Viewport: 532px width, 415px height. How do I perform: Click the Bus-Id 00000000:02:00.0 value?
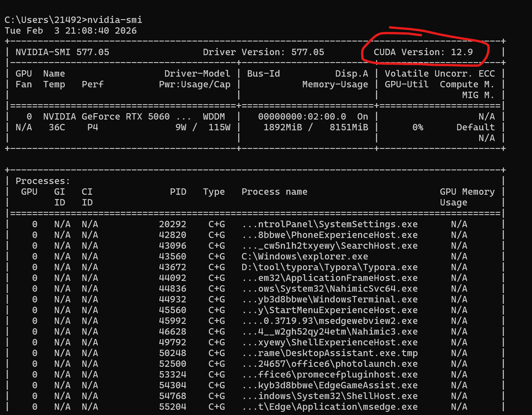pyautogui.click(x=302, y=117)
